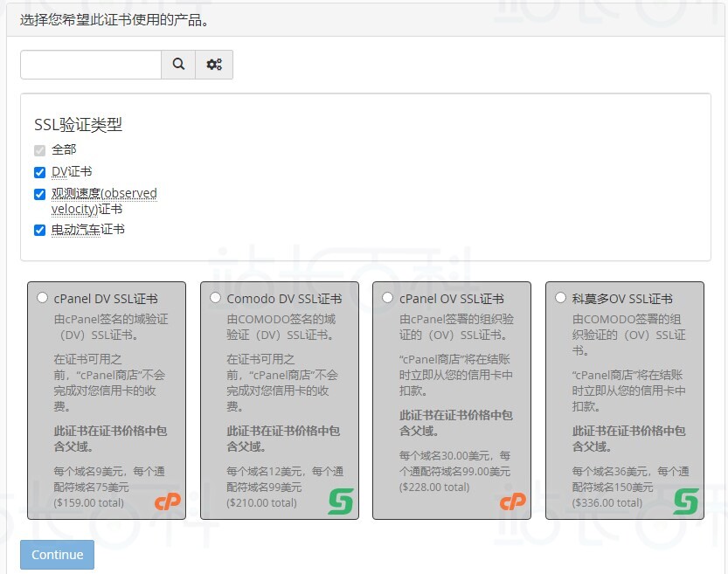Click the ($159.00 total) price text
The image size is (728, 574).
[88, 503]
